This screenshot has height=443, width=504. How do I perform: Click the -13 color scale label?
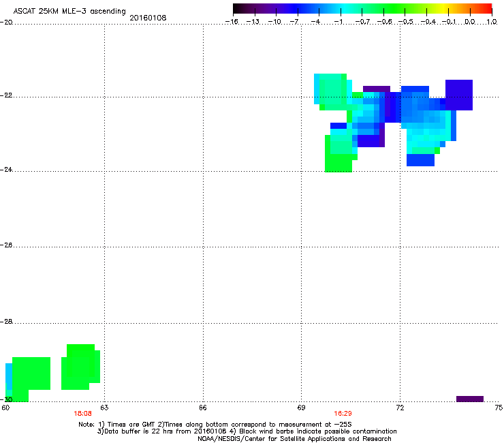(253, 22)
